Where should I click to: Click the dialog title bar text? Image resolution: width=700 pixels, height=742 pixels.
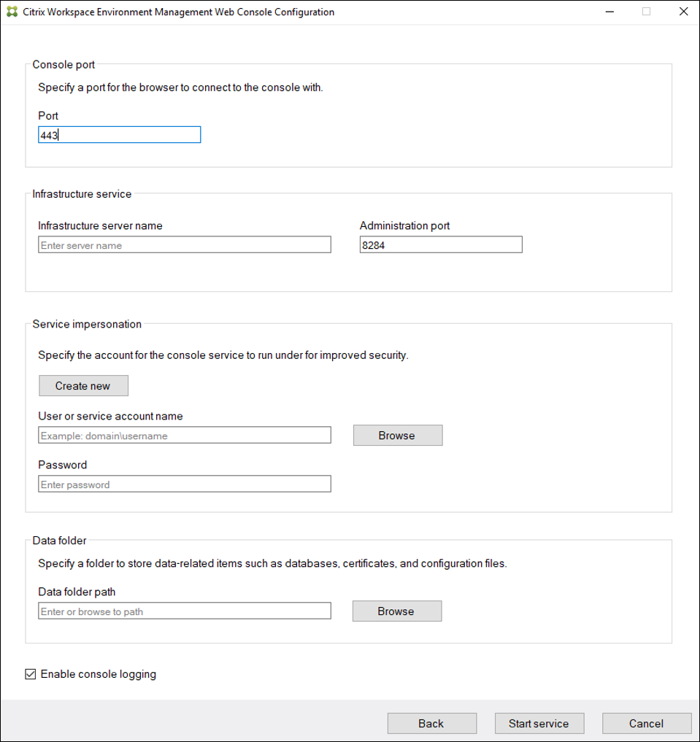click(177, 12)
